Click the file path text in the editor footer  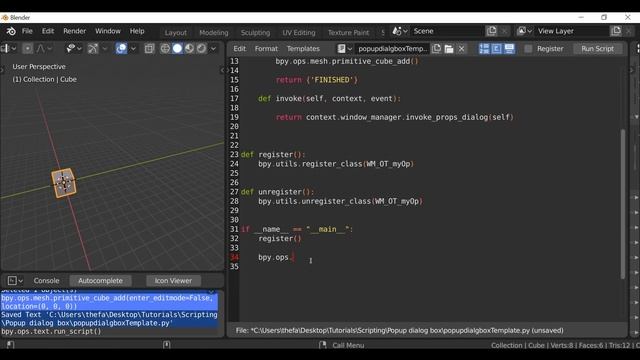(x=400, y=331)
